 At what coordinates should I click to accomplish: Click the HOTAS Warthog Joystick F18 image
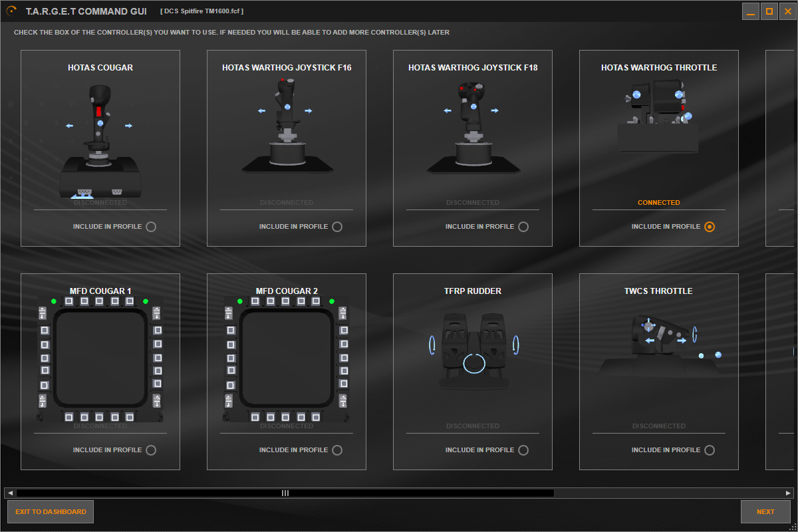473,126
